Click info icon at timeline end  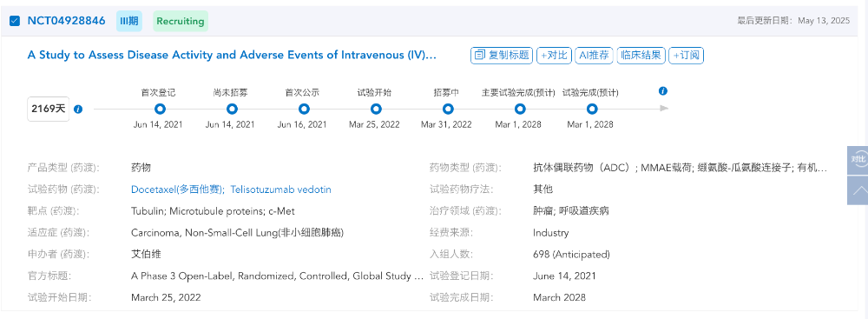(x=663, y=91)
